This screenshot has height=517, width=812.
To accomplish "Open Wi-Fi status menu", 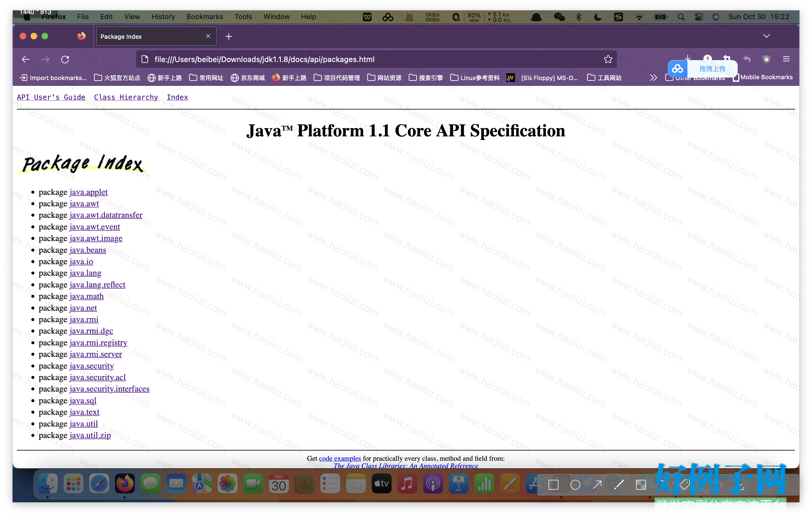I will (639, 17).
